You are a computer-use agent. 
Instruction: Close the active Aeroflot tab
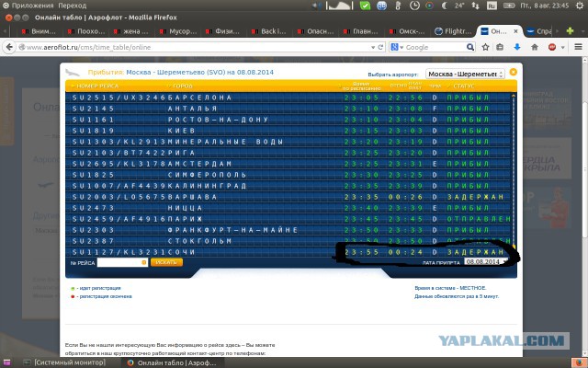coord(515,31)
